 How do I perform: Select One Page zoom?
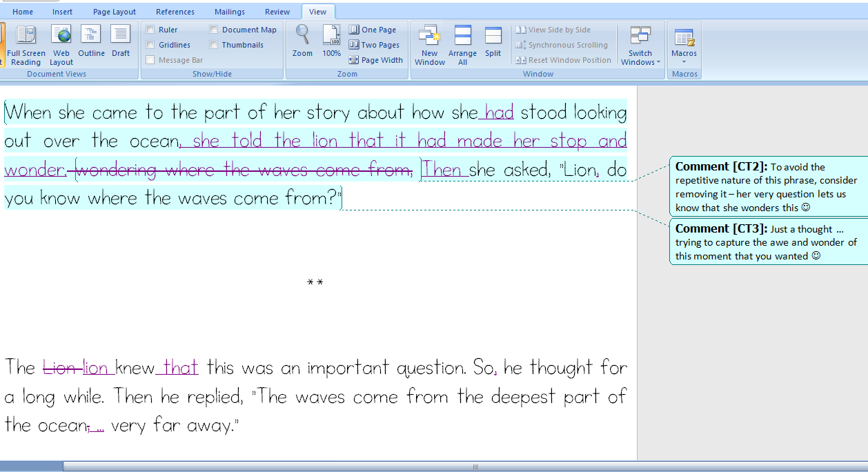pos(373,30)
